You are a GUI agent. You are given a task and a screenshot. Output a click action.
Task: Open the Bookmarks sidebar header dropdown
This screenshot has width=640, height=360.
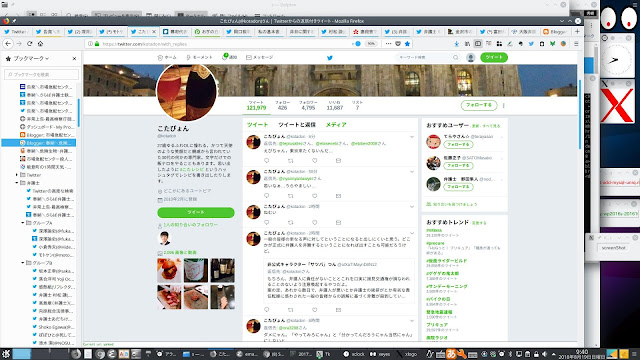[x=31, y=59]
